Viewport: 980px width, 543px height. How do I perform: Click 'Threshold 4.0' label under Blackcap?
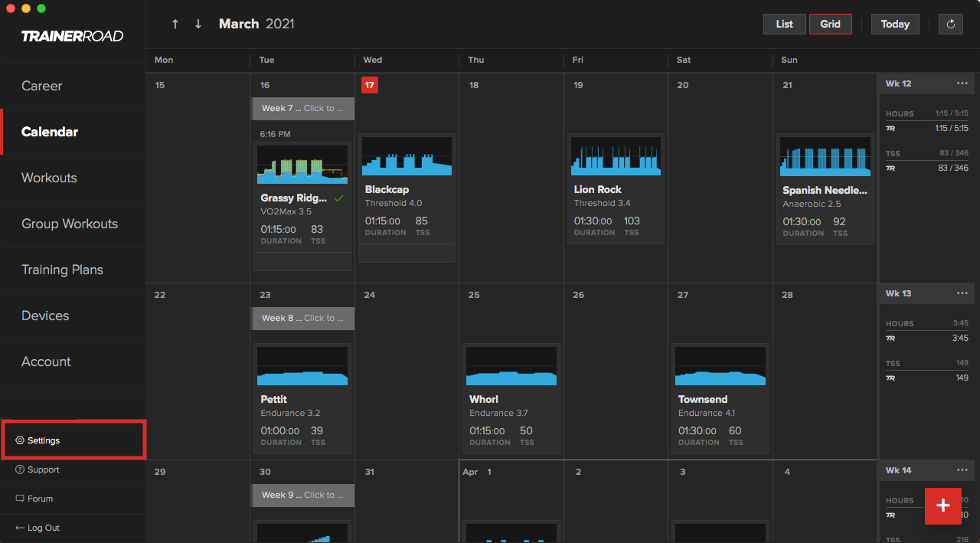(394, 203)
